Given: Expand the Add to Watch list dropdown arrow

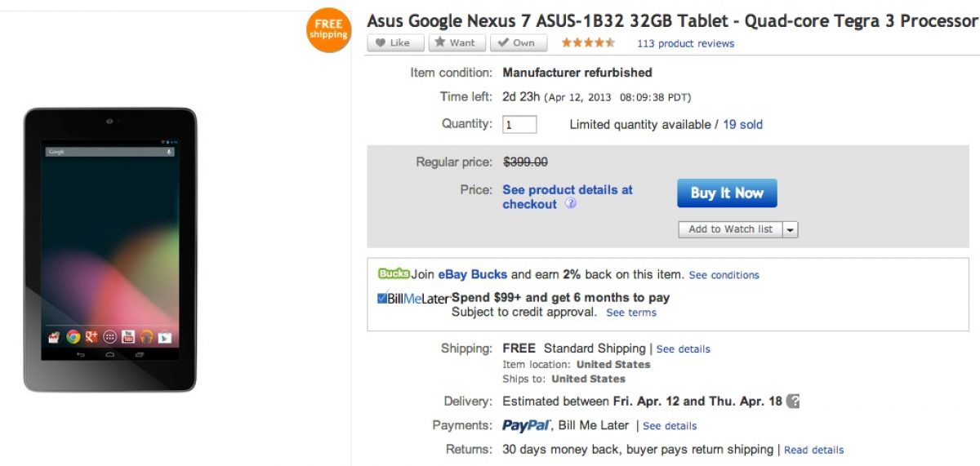Looking at the screenshot, I should [x=790, y=229].
